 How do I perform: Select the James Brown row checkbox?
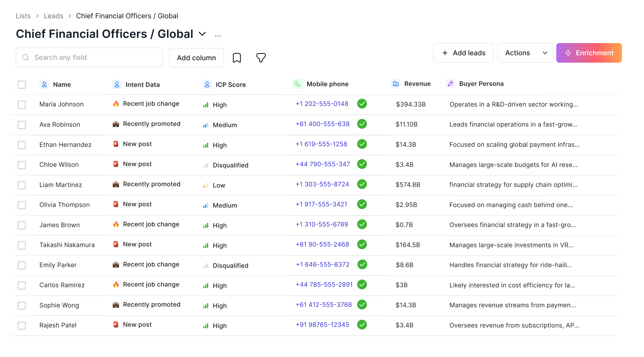pyautogui.click(x=22, y=225)
